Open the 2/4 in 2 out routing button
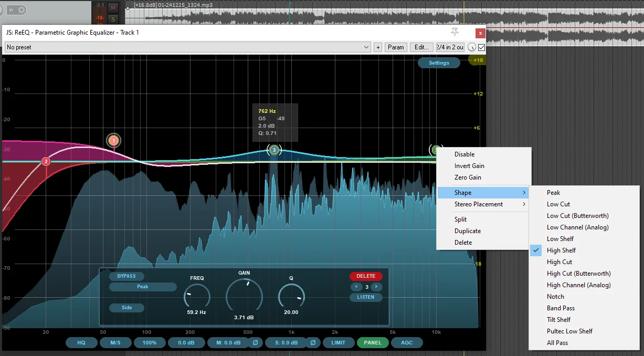The width and height of the screenshot is (644, 356). click(450, 47)
